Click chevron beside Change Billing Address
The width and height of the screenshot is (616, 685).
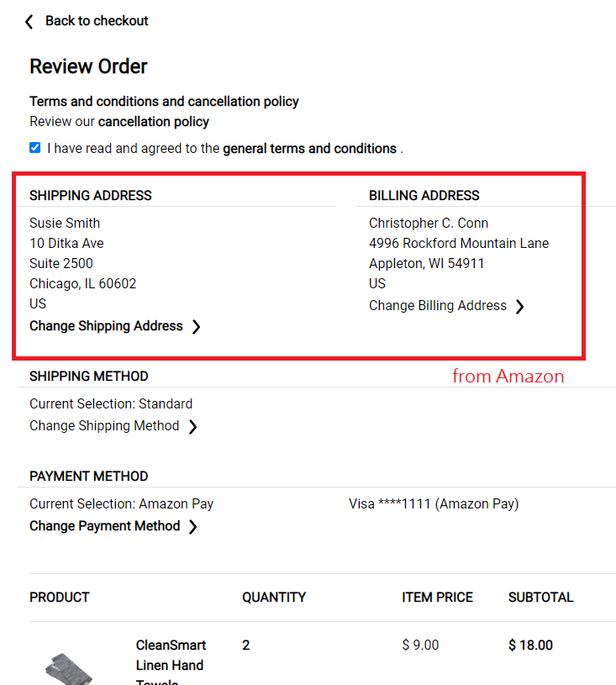click(519, 307)
